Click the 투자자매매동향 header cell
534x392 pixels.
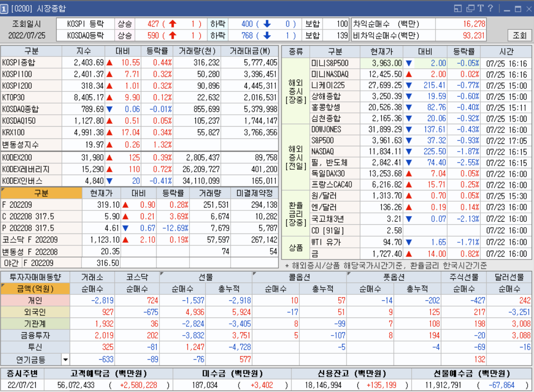(x=35, y=277)
